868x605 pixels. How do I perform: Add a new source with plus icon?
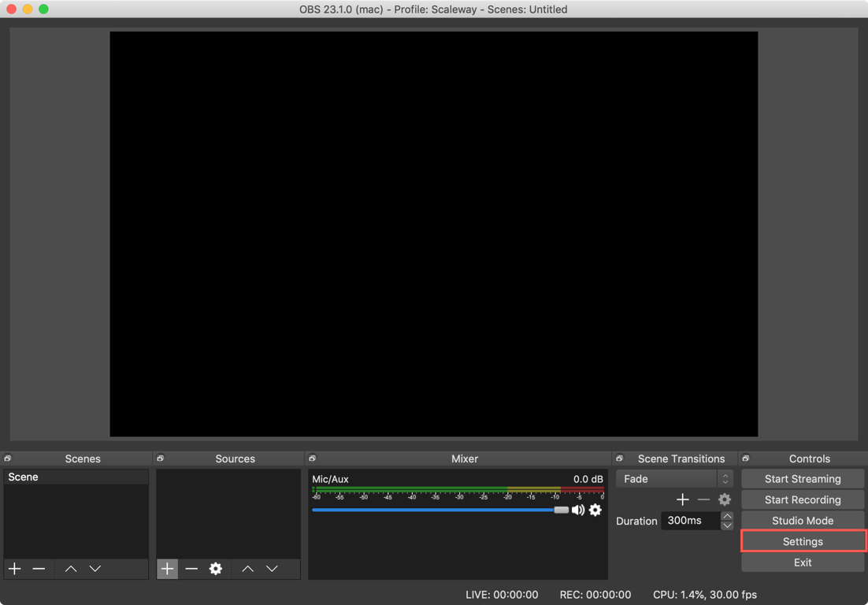(167, 569)
